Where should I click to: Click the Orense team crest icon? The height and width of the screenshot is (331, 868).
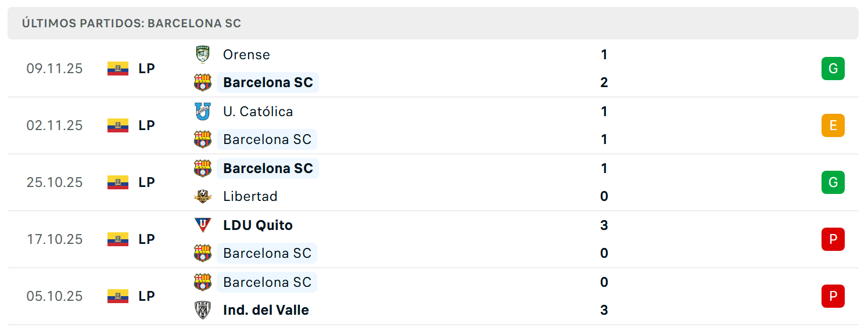point(202,55)
